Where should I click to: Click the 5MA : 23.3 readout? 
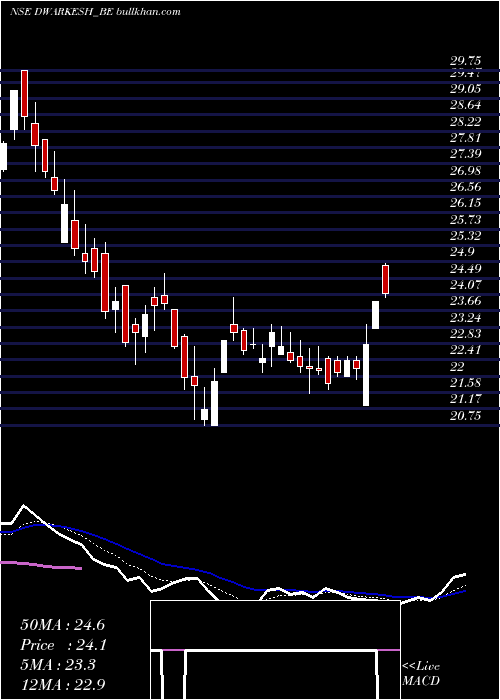[58, 665]
